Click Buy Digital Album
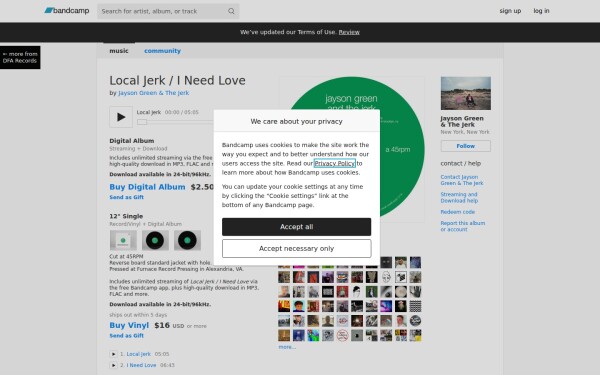The image size is (600, 375). click(x=147, y=187)
